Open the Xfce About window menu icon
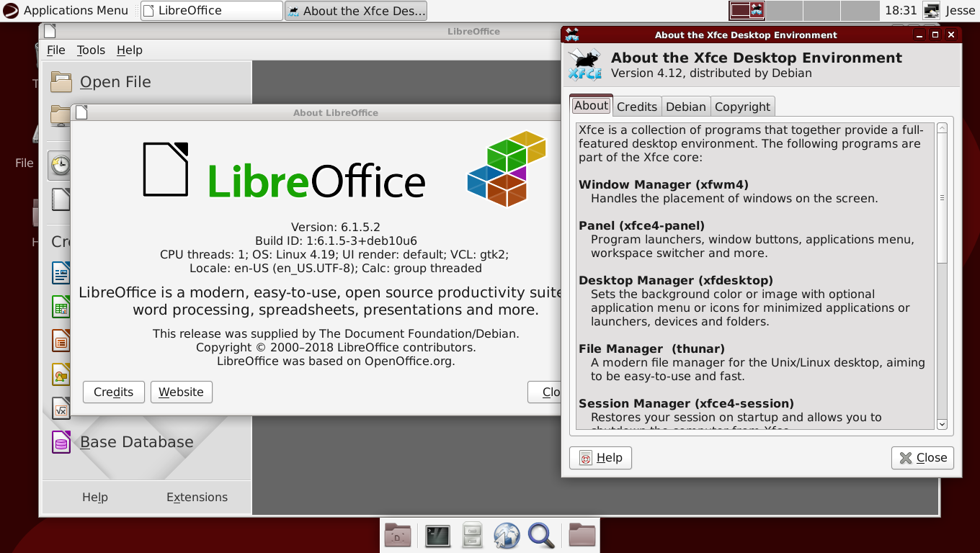The width and height of the screenshot is (980, 553). pos(572,35)
